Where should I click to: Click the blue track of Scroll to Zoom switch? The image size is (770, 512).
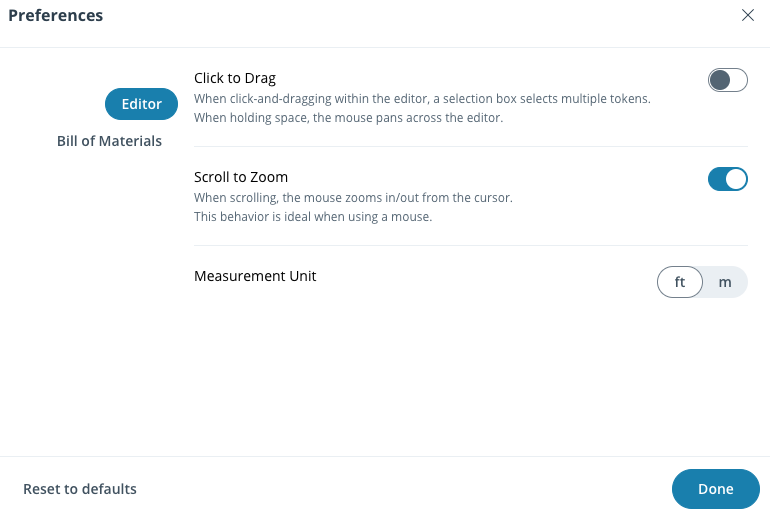[717, 179]
